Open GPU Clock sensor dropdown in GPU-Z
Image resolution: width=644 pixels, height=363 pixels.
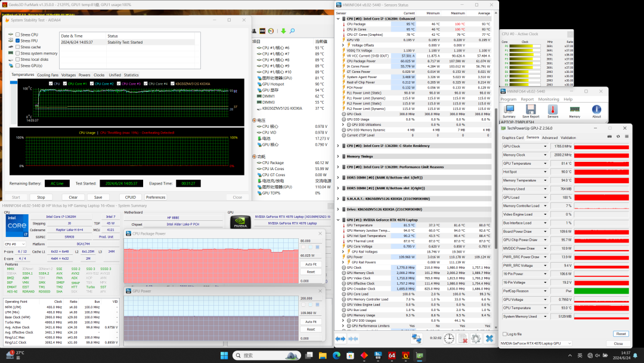546,146
